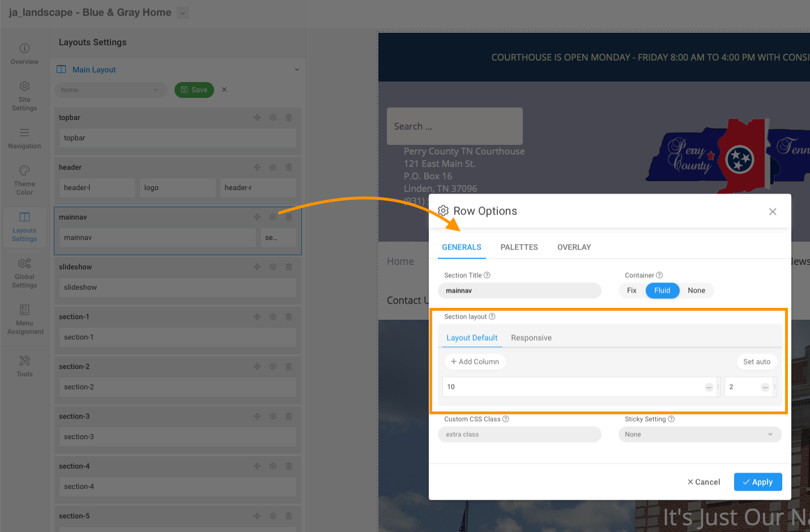
Task: Open the section-1 row settings gear
Action: click(x=273, y=317)
